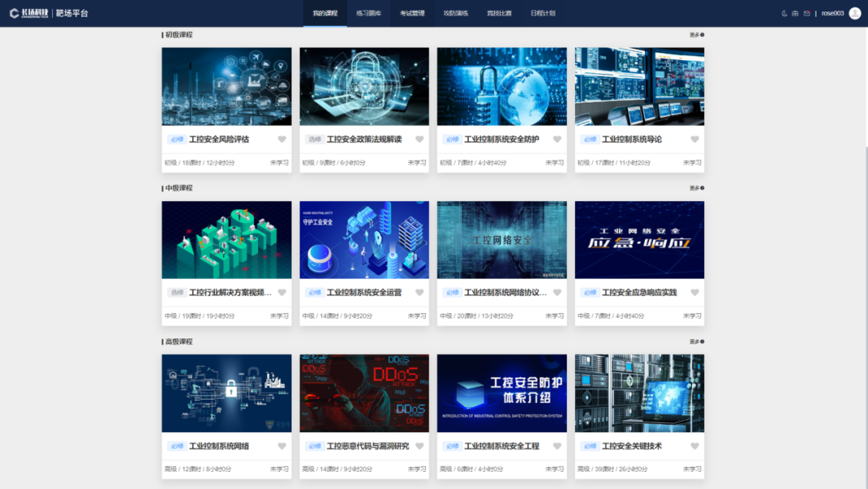Screen dimensions: 868x489
Task: Favorite the 工控恶意代码与漏洞研究 course
Action: [x=419, y=446]
